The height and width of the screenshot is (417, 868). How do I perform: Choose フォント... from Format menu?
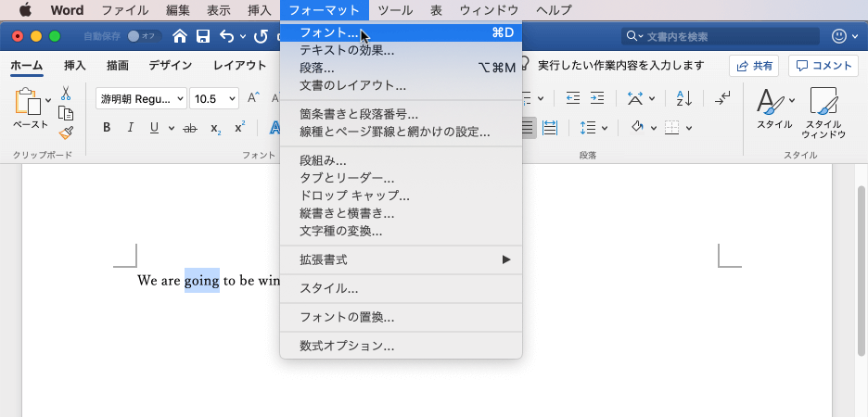click(401, 32)
